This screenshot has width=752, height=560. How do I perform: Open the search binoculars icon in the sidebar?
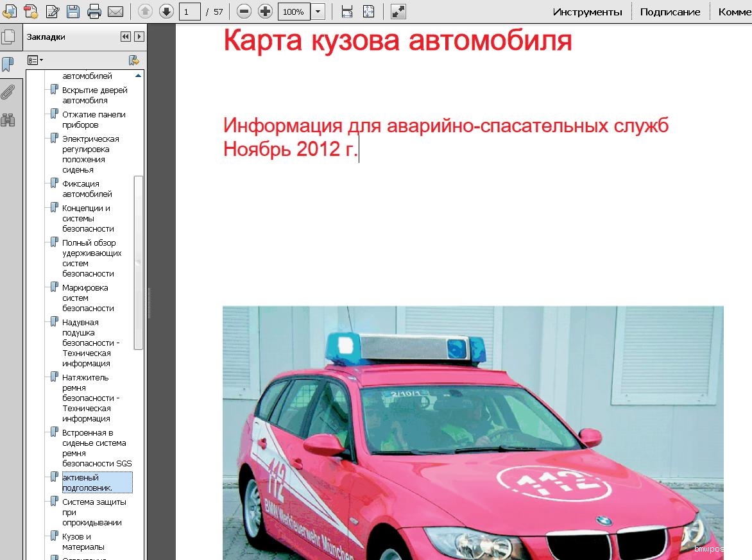(x=8, y=120)
